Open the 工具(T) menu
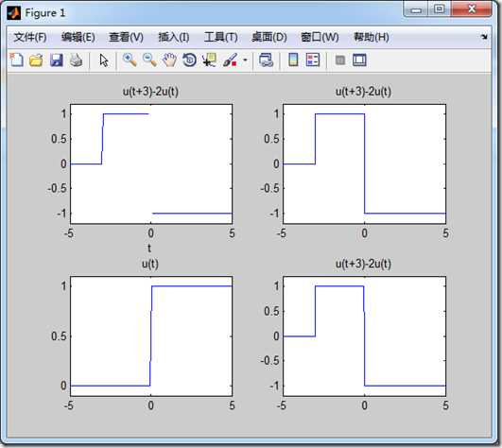 [x=220, y=37]
